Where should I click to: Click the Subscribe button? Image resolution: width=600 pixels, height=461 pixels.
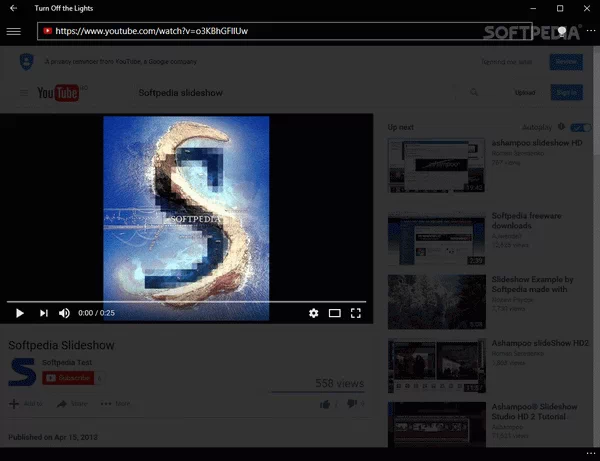68,378
